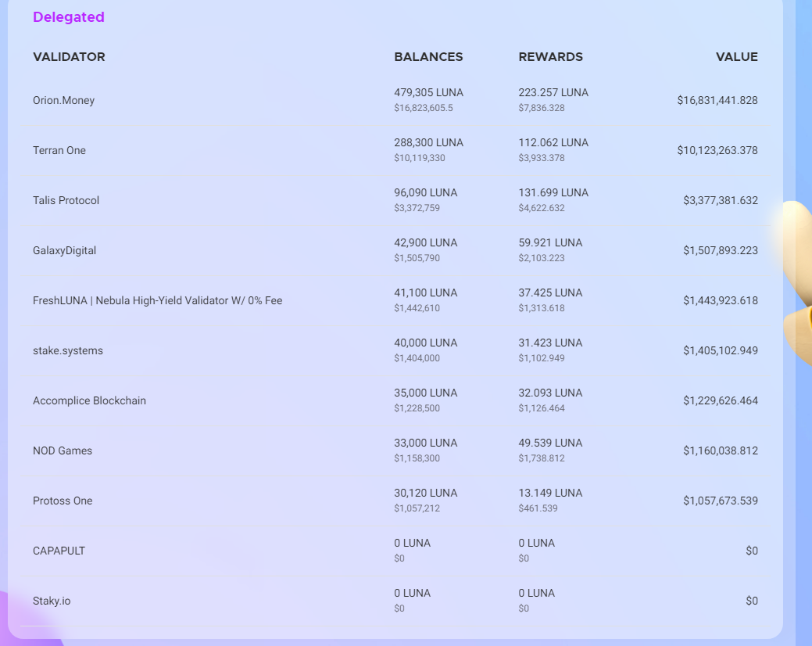
Task: Click the Delegated section heading
Action: pos(68,17)
